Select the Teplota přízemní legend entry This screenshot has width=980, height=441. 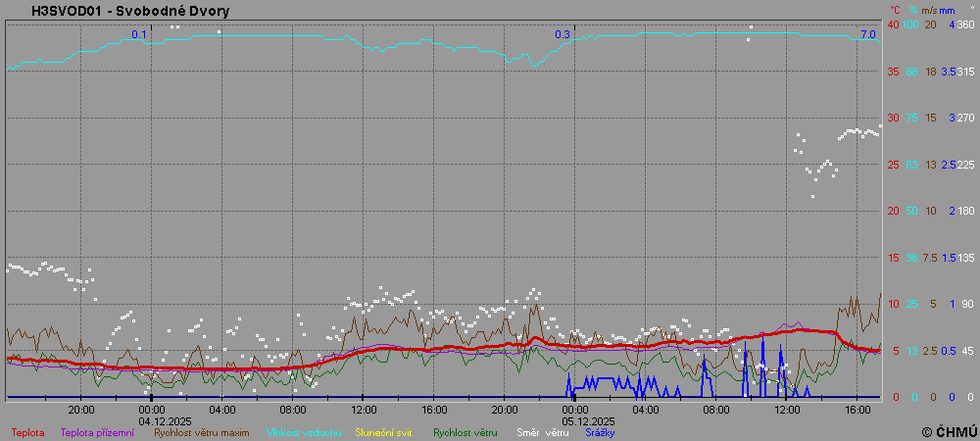(97, 431)
